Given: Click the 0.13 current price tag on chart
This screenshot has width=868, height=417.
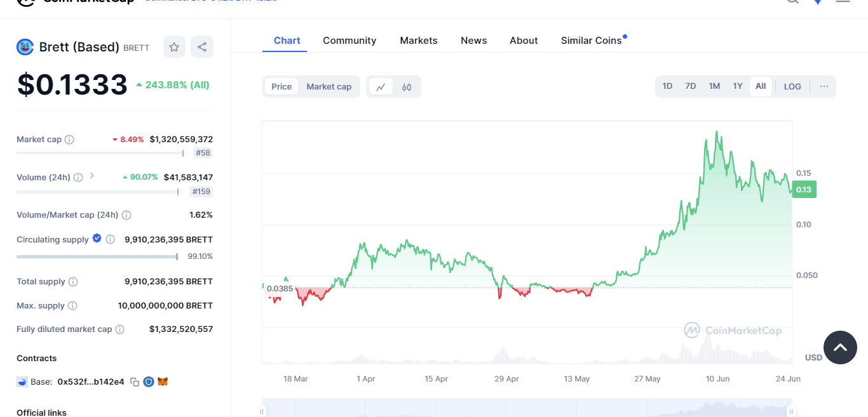Looking at the screenshot, I should pos(804,189).
